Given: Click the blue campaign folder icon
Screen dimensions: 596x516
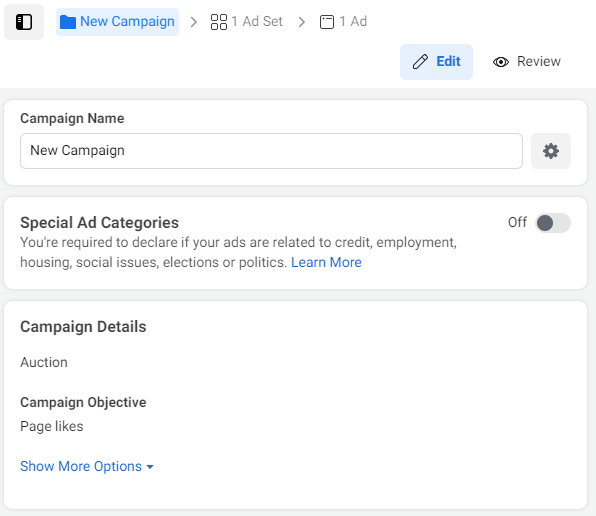Looking at the screenshot, I should point(68,22).
